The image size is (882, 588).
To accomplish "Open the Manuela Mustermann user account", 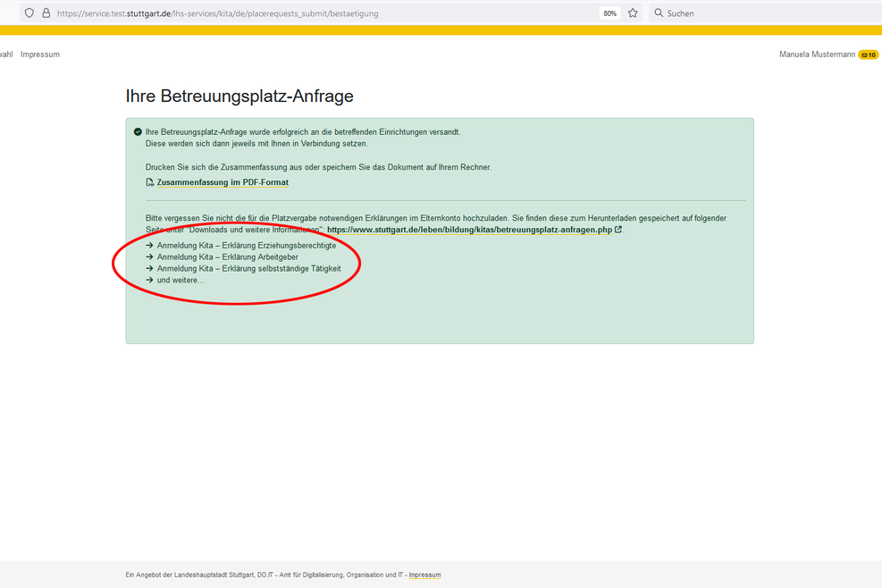I will [x=817, y=55].
